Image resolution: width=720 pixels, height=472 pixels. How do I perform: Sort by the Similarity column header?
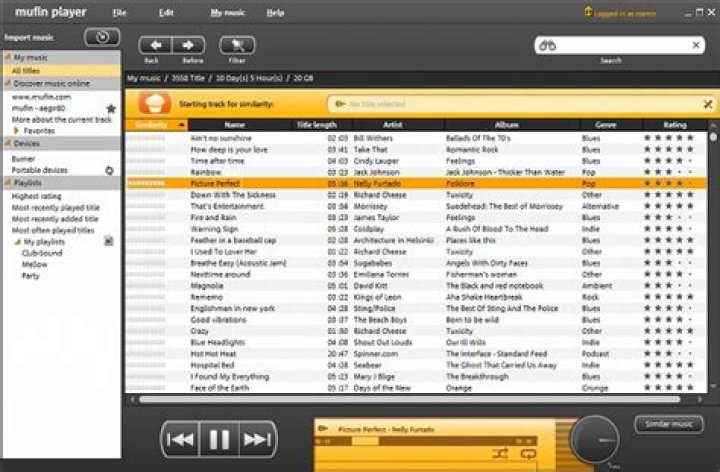(156, 125)
